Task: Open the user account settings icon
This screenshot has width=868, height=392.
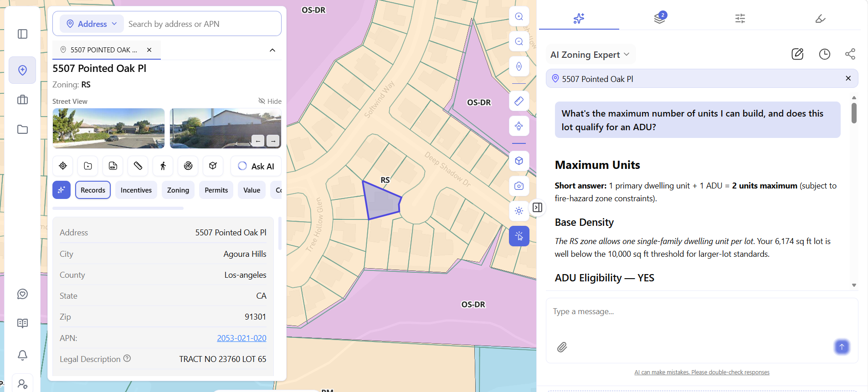Action: (x=22, y=384)
